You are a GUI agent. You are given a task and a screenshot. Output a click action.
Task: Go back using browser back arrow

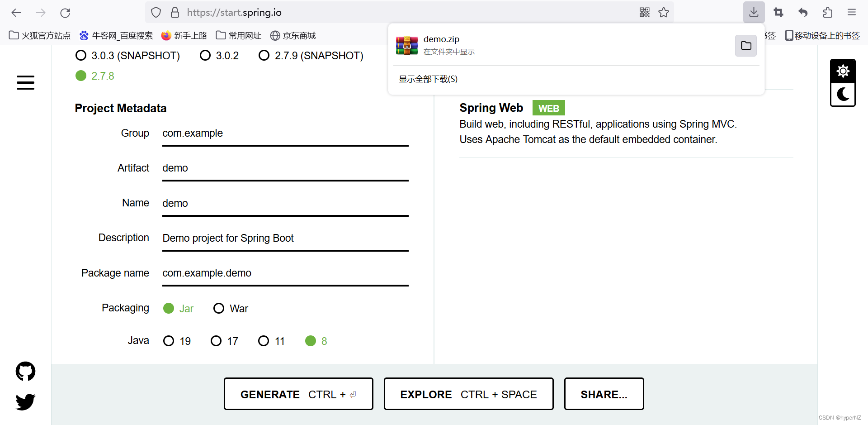16,13
